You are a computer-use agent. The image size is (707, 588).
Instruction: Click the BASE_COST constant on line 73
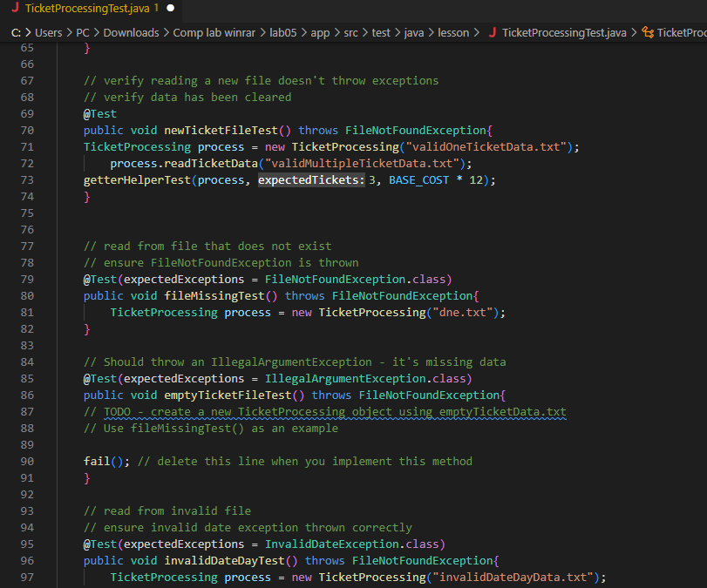click(x=418, y=179)
